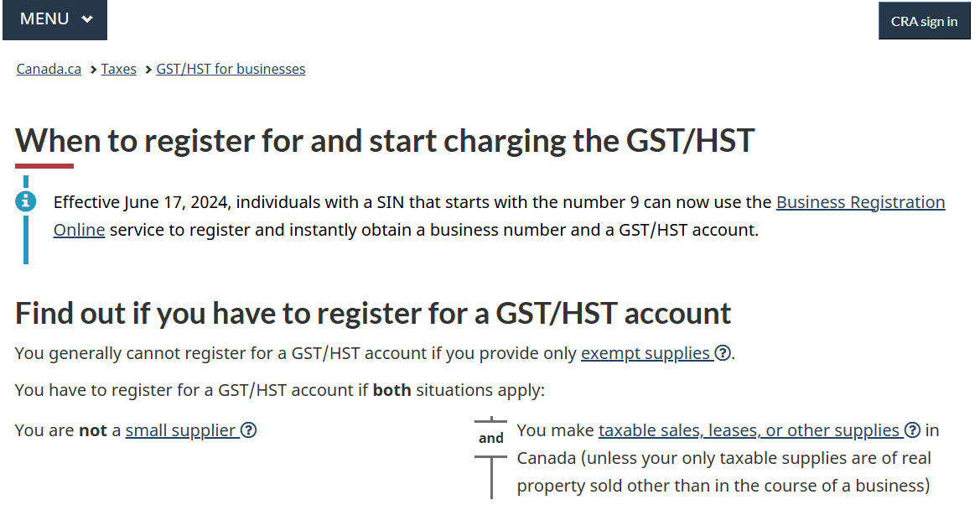Click the bold word 'both'
The height and width of the screenshot is (505, 980).
point(391,390)
